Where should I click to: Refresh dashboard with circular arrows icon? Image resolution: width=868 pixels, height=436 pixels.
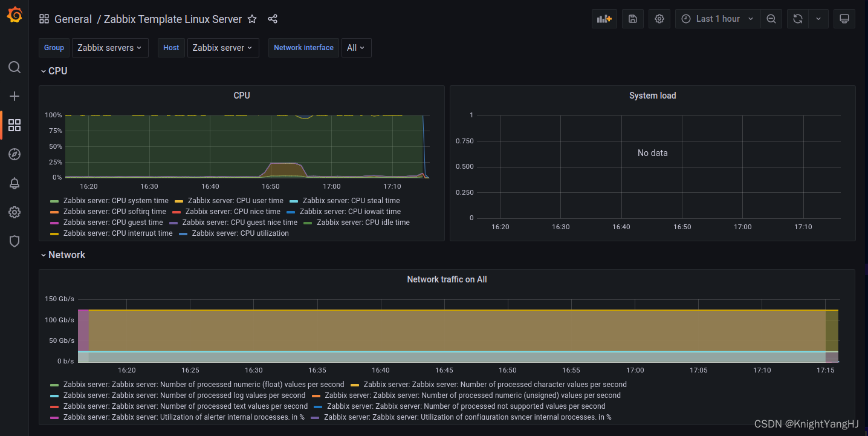tap(798, 19)
